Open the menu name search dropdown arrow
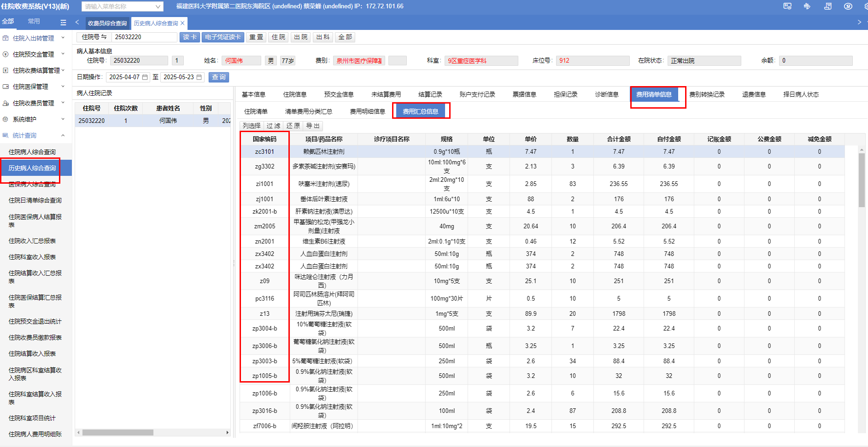Image resolution: width=868 pixels, height=447 pixels. click(x=158, y=6)
